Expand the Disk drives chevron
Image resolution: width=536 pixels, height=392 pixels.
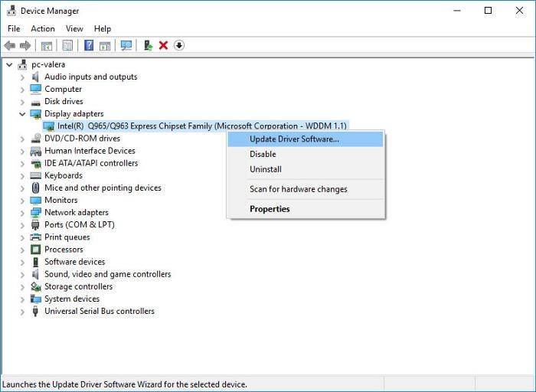tap(22, 102)
